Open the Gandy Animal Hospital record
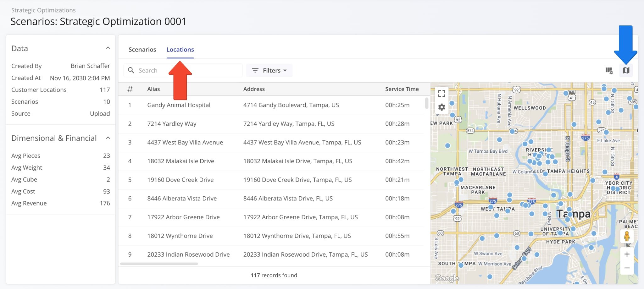The height and width of the screenshot is (289, 644). pos(179,105)
